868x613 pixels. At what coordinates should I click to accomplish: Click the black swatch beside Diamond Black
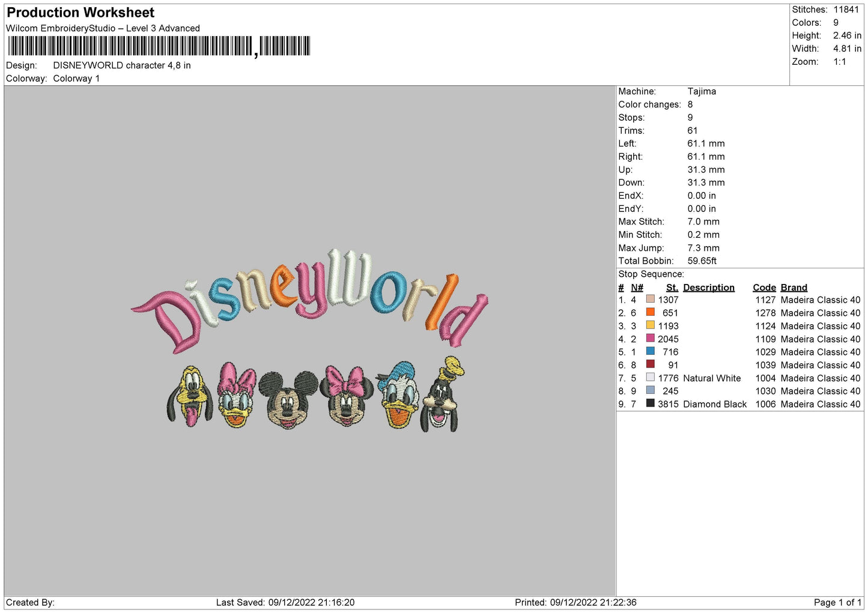650,403
